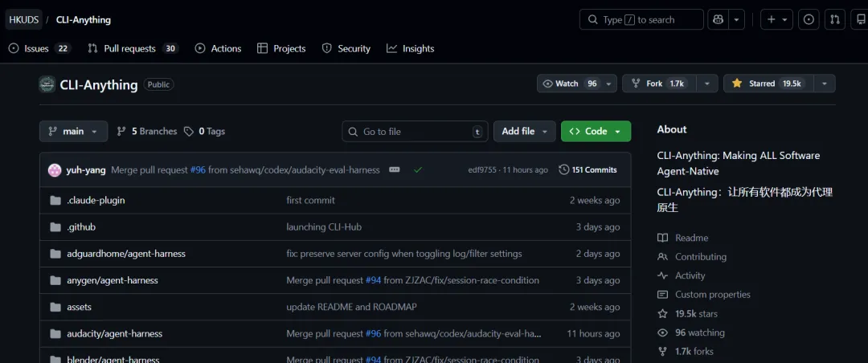Open 'update README and ROADMAP' commit message
Screen dimensions: 868x363
tap(351, 307)
